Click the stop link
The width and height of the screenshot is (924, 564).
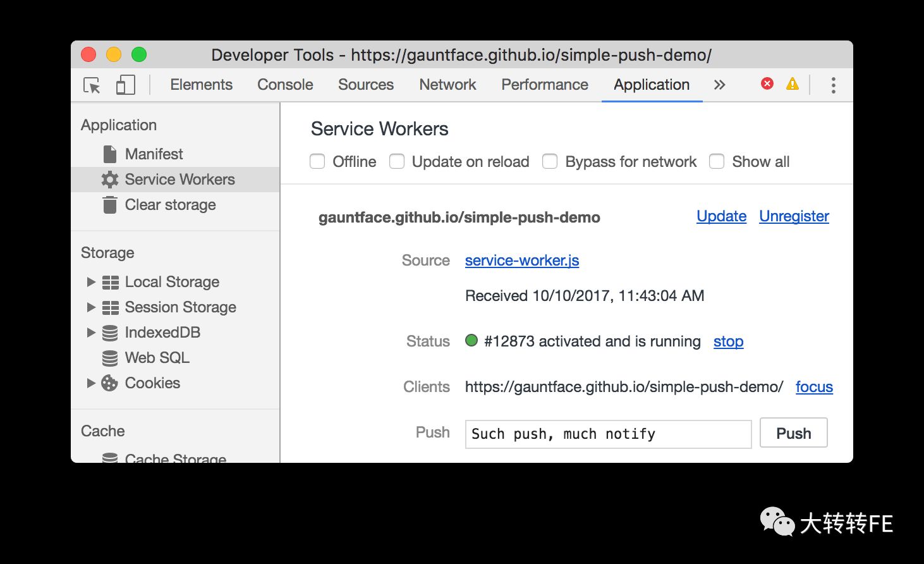728,341
